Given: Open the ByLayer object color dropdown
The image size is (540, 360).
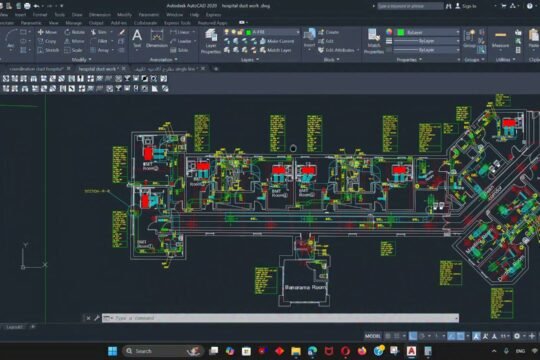Looking at the screenshot, I should (x=428, y=32).
